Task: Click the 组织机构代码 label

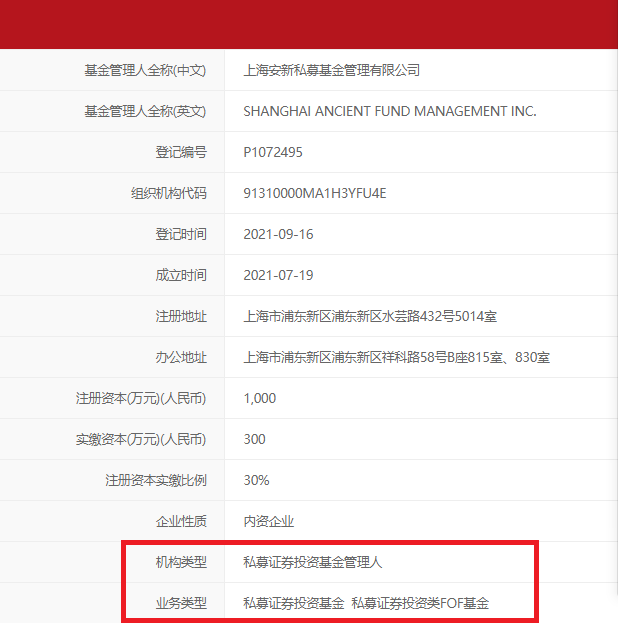Action: 169,193
